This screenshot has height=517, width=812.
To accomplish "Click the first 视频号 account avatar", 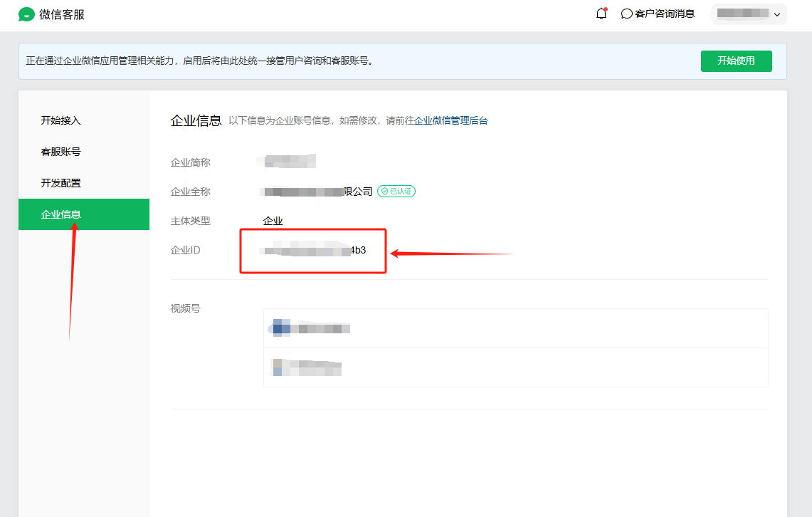I will [282, 328].
